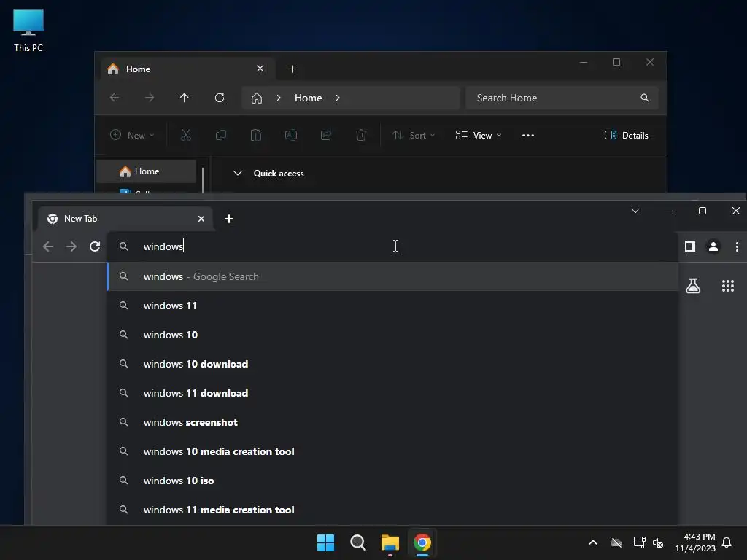Open the Sort dropdown
Screen dimensions: 747x560
click(x=414, y=135)
